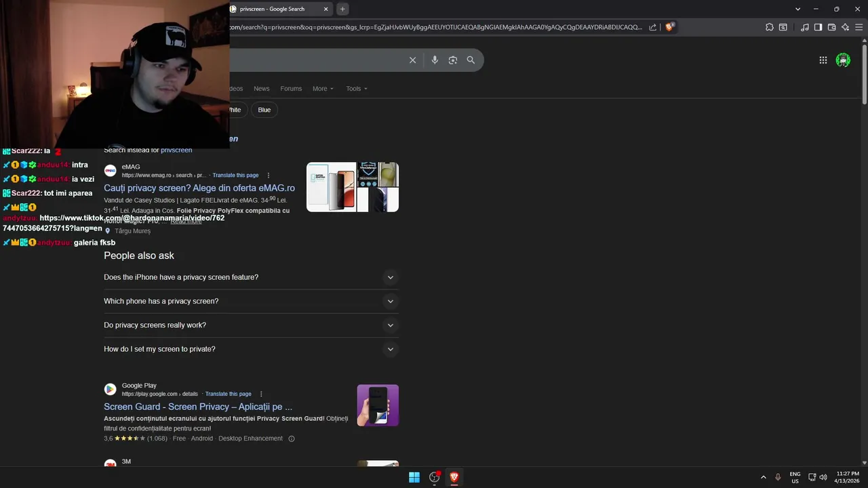Show hidden system tray icons
This screenshot has width=868, height=488.
click(764, 477)
